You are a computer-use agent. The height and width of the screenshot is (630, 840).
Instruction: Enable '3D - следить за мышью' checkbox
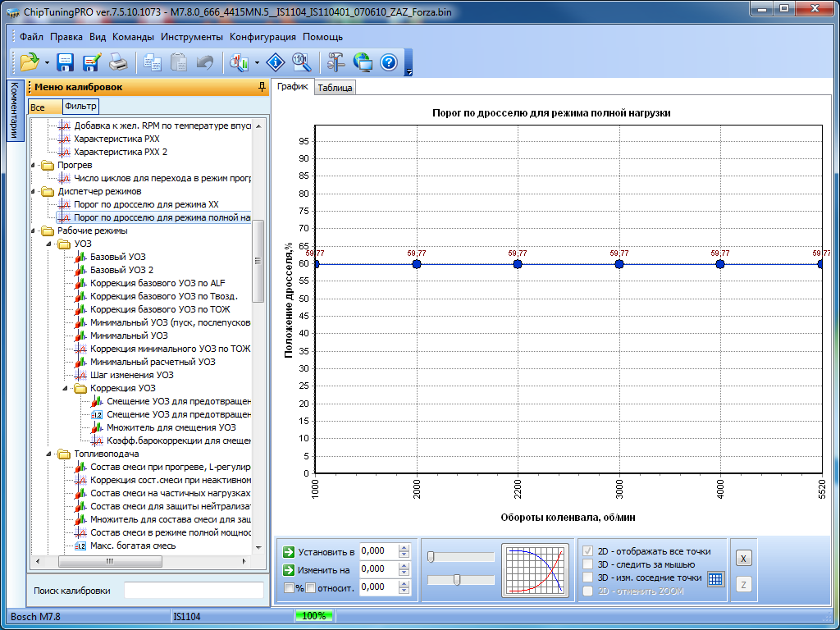click(x=587, y=564)
